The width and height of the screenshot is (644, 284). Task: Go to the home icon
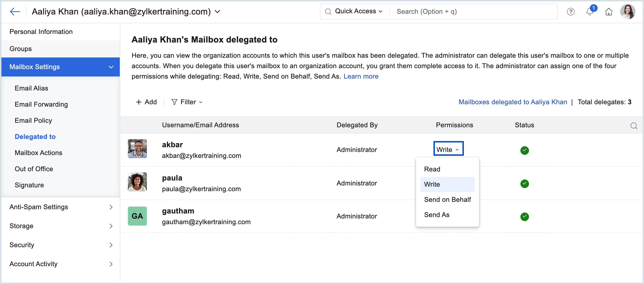click(x=609, y=12)
